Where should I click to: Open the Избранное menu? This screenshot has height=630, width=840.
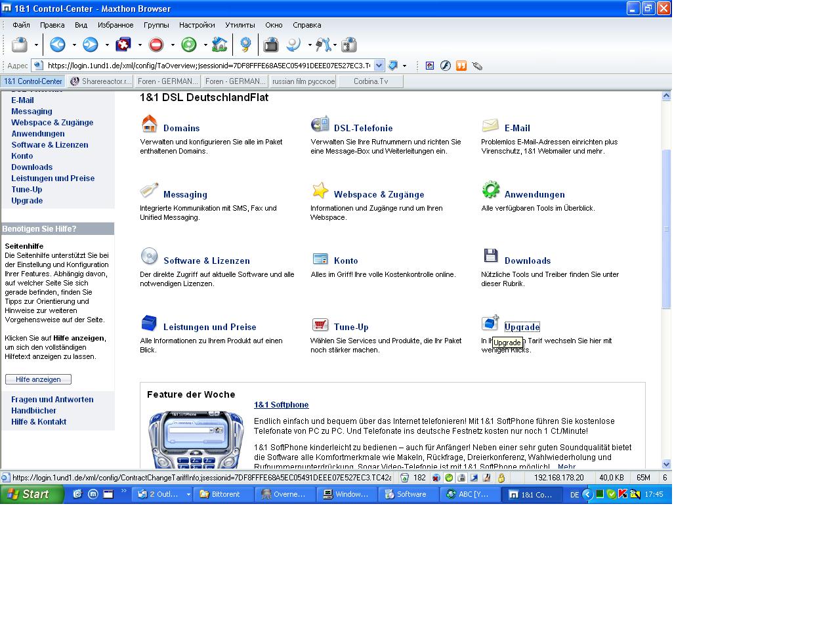pos(115,25)
